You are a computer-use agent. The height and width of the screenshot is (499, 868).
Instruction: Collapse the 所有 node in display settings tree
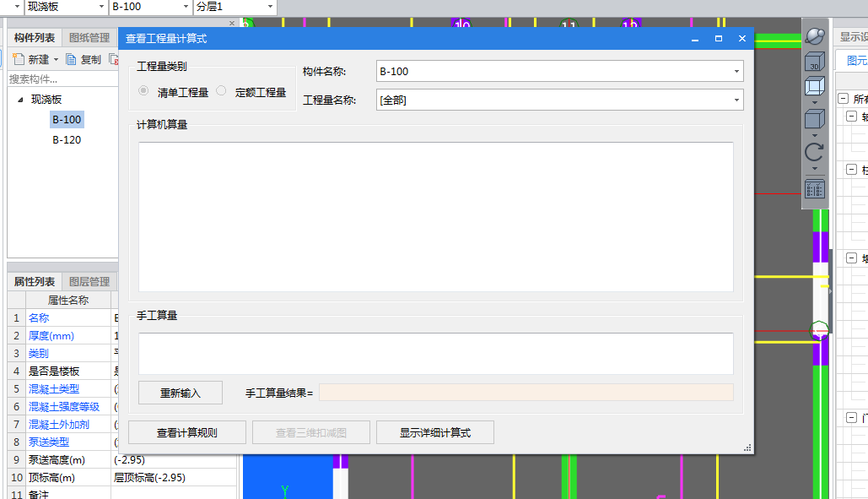point(843,99)
